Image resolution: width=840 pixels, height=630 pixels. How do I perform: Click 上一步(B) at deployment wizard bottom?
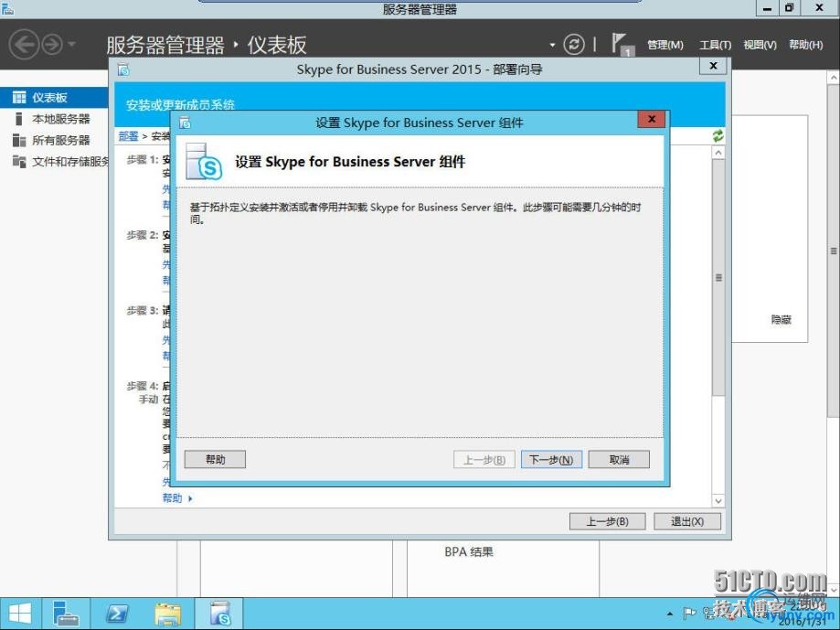pyautogui.click(x=608, y=521)
